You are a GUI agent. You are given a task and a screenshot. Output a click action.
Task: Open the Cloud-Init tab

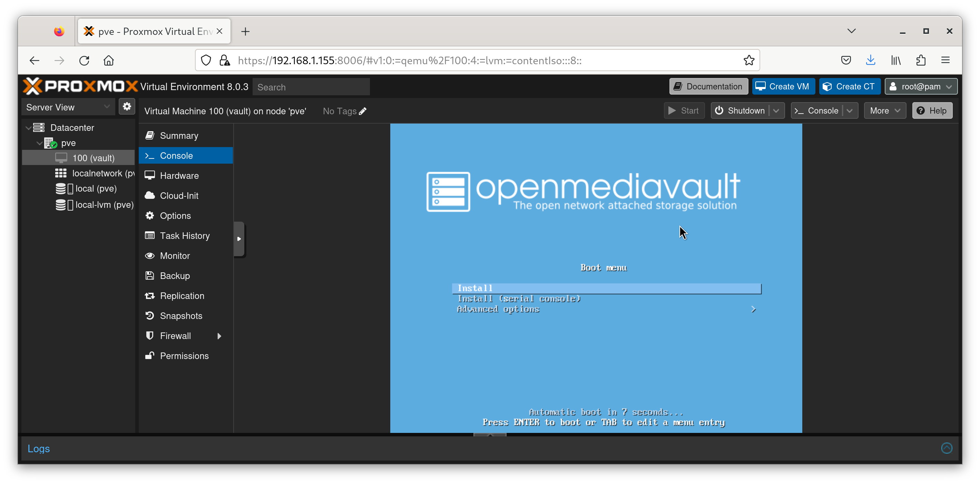pos(186,196)
